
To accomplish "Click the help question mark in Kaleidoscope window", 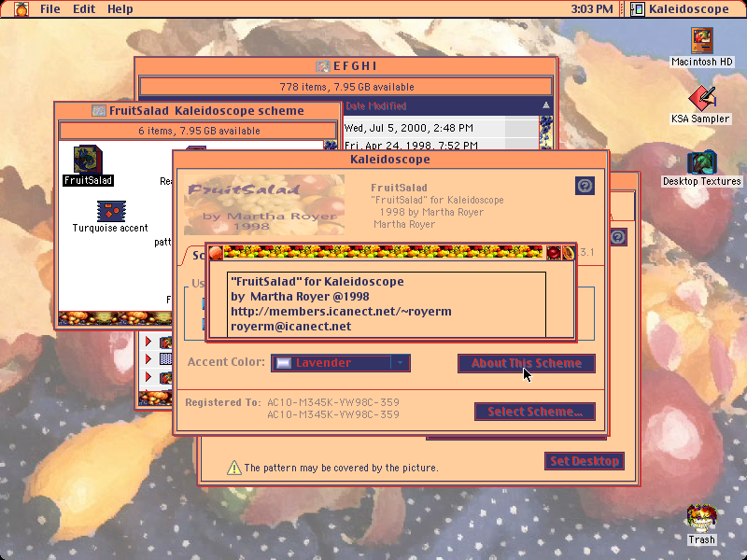I will [x=585, y=186].
